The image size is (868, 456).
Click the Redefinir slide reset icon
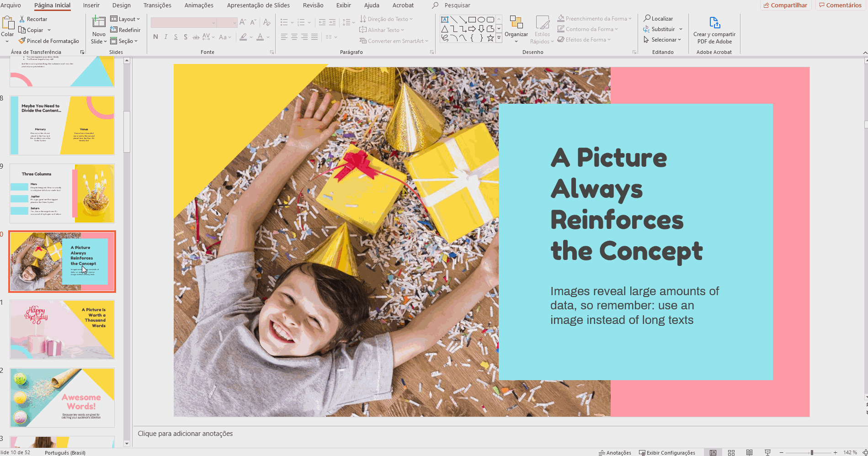(114, 30)
